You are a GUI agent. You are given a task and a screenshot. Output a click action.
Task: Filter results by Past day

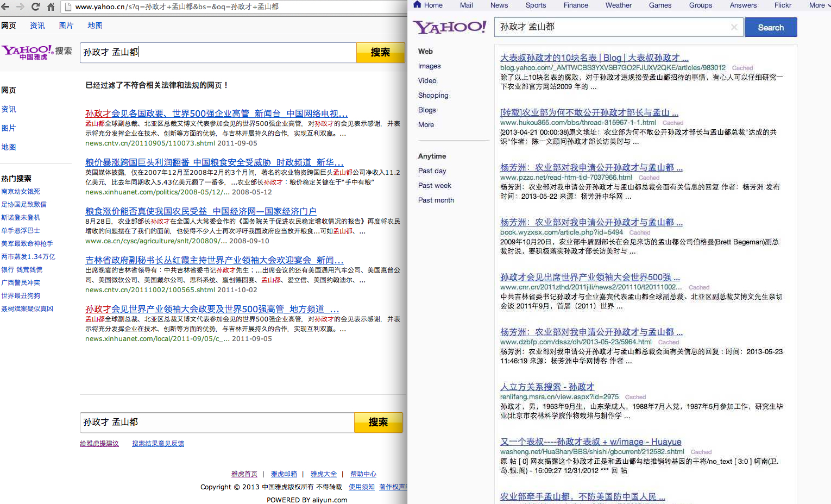432,171
